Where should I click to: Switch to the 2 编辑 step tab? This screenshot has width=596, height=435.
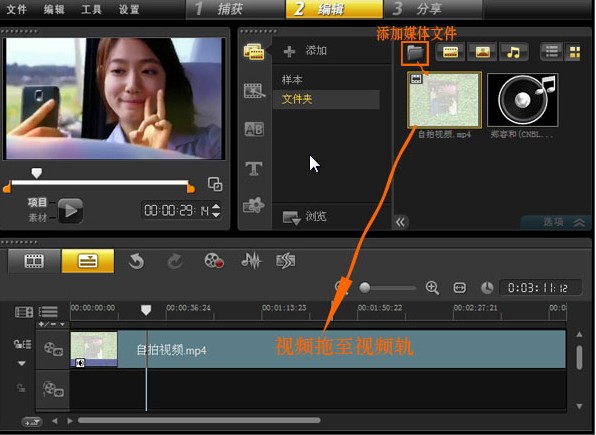(334, 9)
